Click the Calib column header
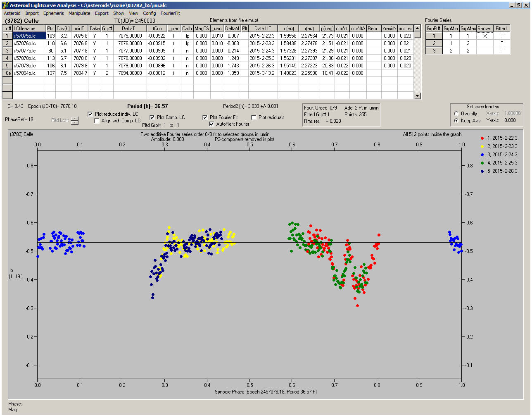This screenshot has height=415, width=532. coord(187,29)
